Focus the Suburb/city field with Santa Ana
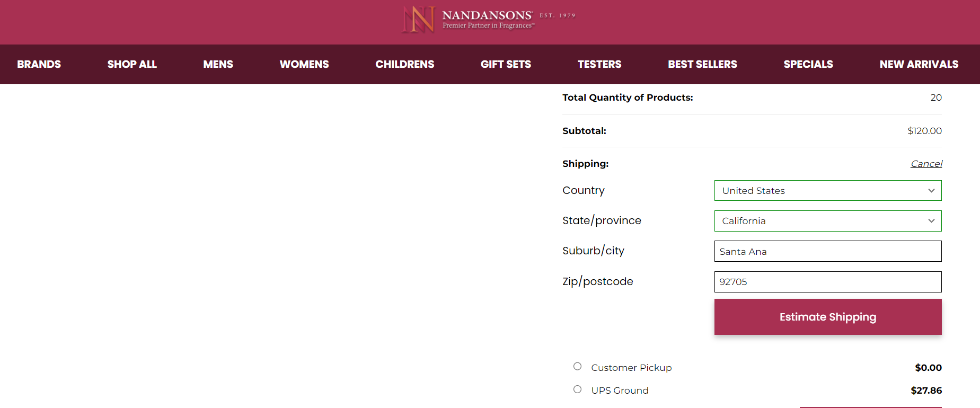 828,251
